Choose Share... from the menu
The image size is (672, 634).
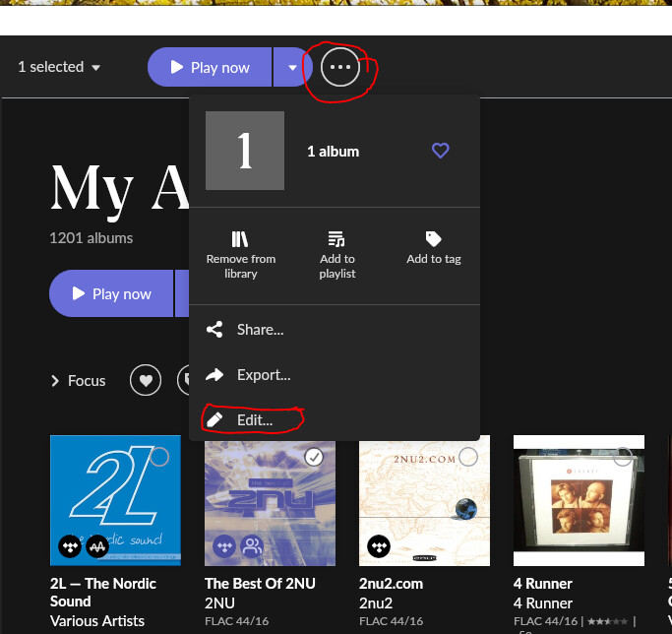(260, 330)
